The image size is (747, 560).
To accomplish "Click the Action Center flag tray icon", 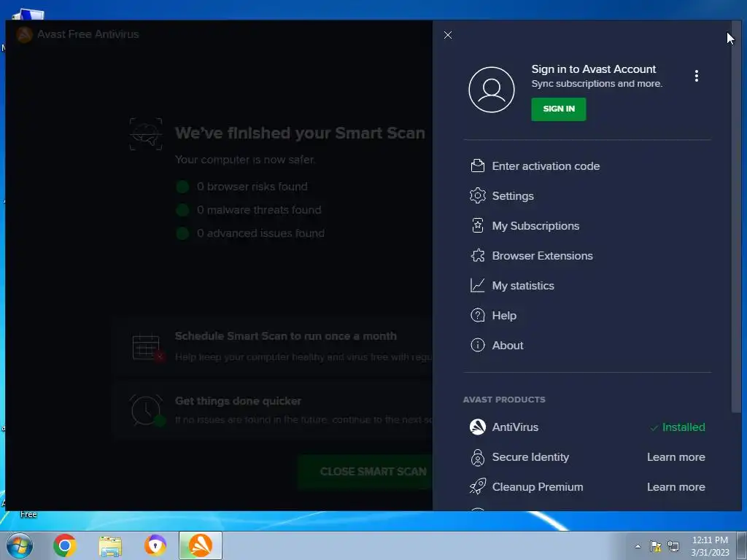I will click(656, 546).
